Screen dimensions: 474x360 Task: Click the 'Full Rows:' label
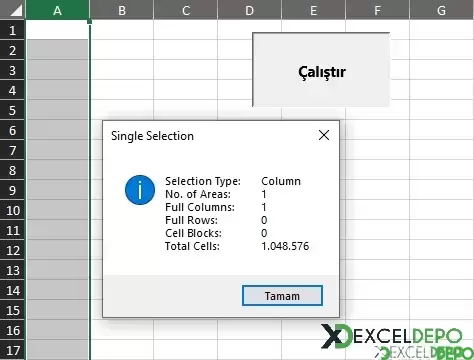click(x=191, y=220)
